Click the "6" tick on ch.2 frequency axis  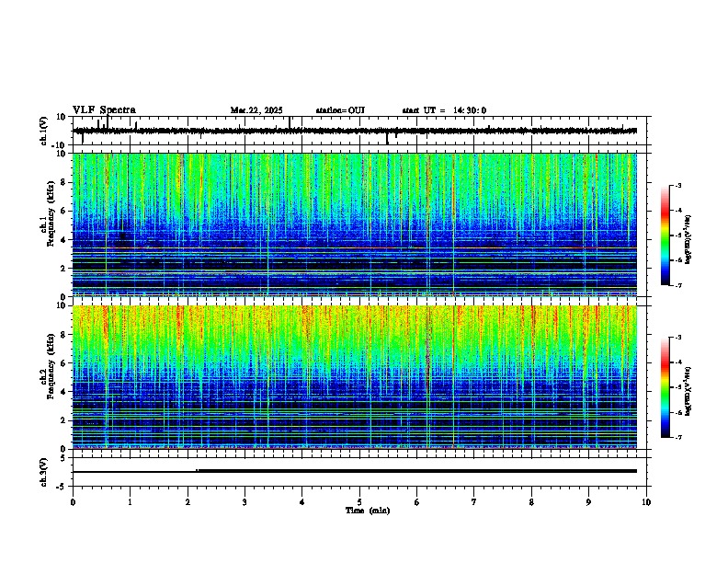[64, 362]
